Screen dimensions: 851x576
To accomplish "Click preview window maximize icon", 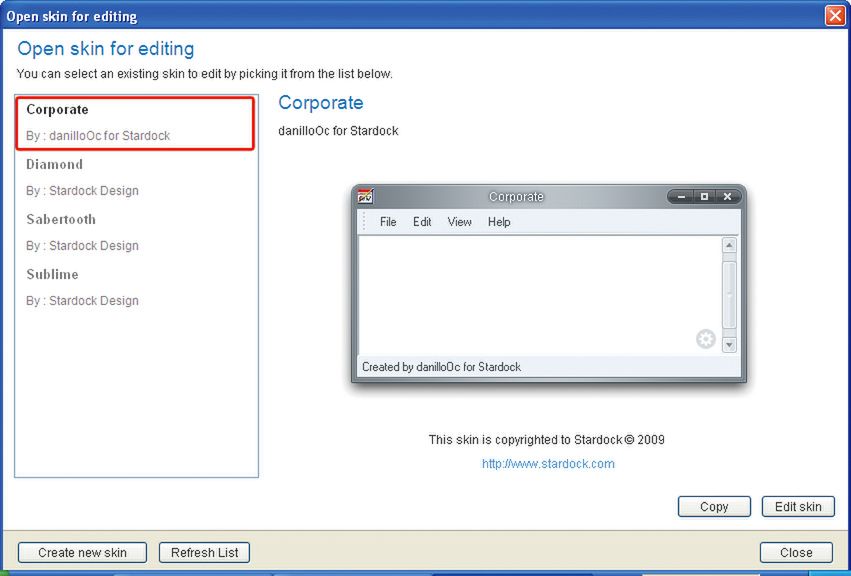I will (704, 197).
